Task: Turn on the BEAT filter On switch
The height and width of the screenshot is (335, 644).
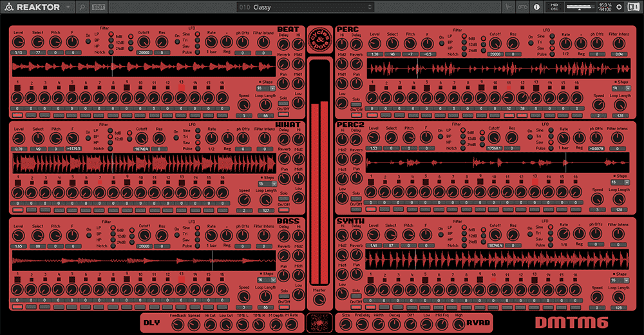Action: 88,41
